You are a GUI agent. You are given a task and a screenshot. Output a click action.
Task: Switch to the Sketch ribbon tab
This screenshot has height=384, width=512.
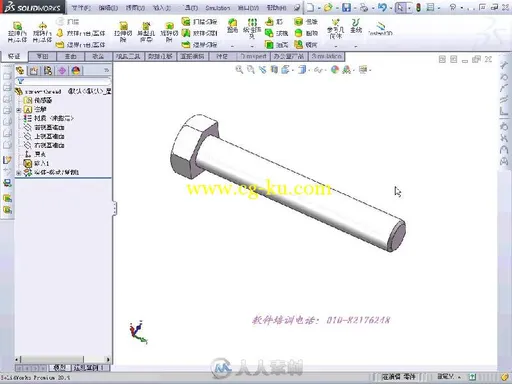42,56
